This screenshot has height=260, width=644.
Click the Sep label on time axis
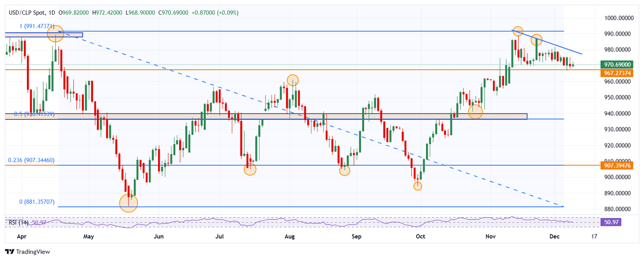[356, 236]
